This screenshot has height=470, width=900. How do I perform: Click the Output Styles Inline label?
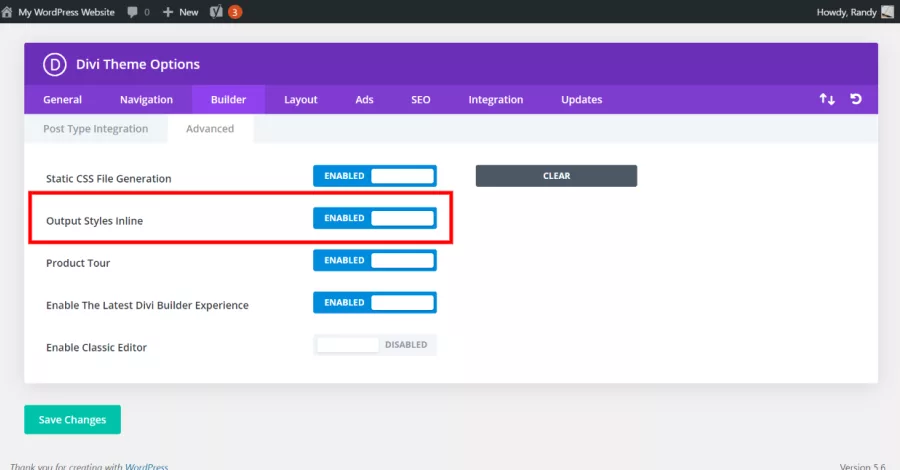coord(95,221)
